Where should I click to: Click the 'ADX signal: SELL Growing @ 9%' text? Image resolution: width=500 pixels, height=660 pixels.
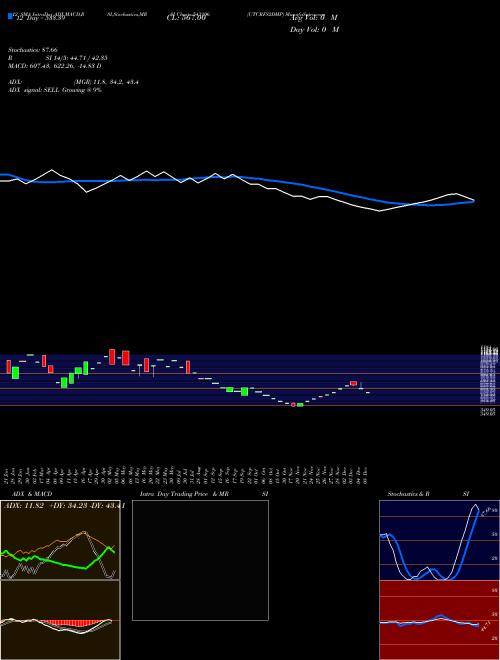(x=55, y=90)
